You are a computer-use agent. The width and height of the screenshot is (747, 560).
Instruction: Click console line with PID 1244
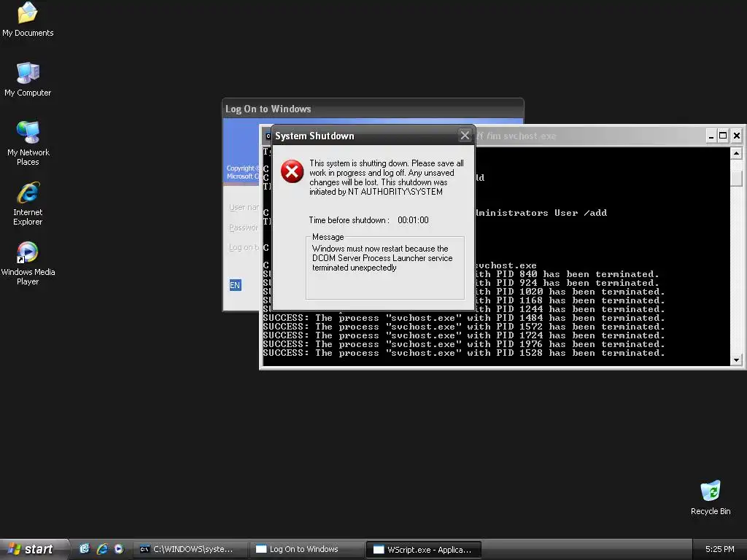[x=570, y=309]
